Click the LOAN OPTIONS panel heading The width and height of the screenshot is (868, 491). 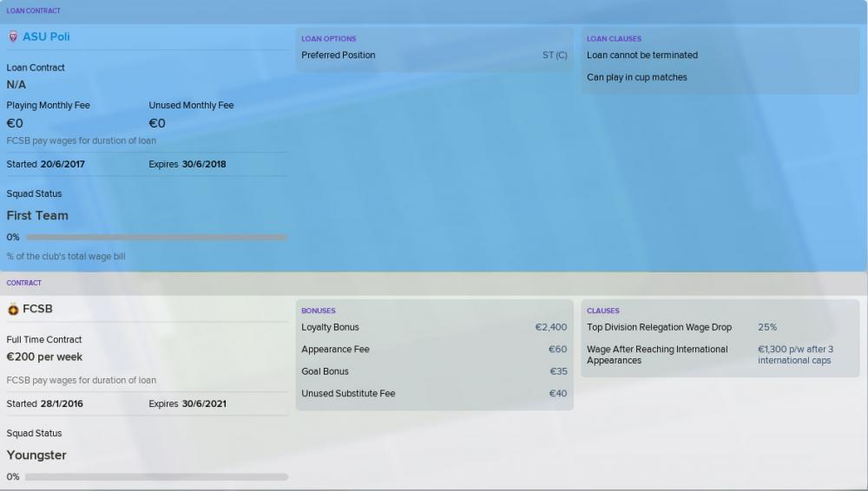[329, 39]
